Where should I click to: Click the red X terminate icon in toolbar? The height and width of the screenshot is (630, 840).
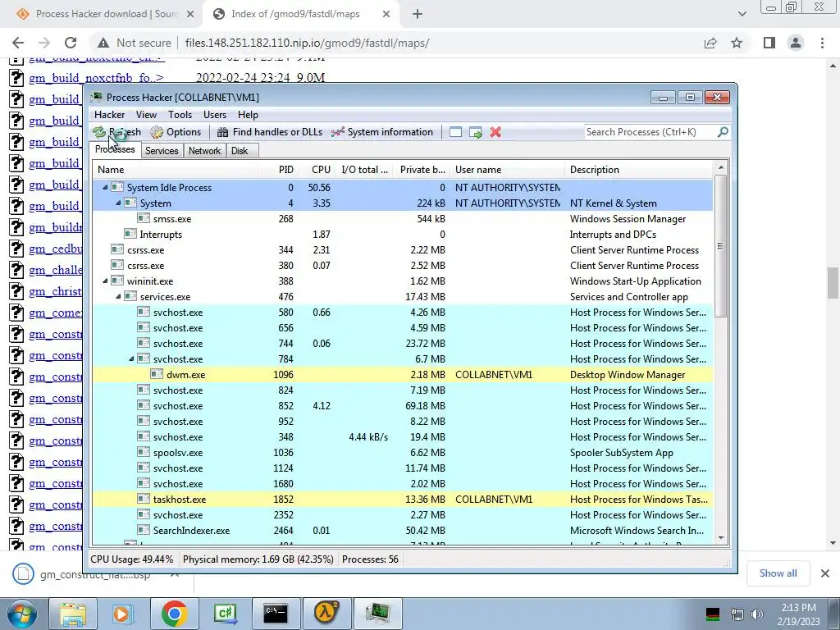pyautogui.click(x=495, y=132)
